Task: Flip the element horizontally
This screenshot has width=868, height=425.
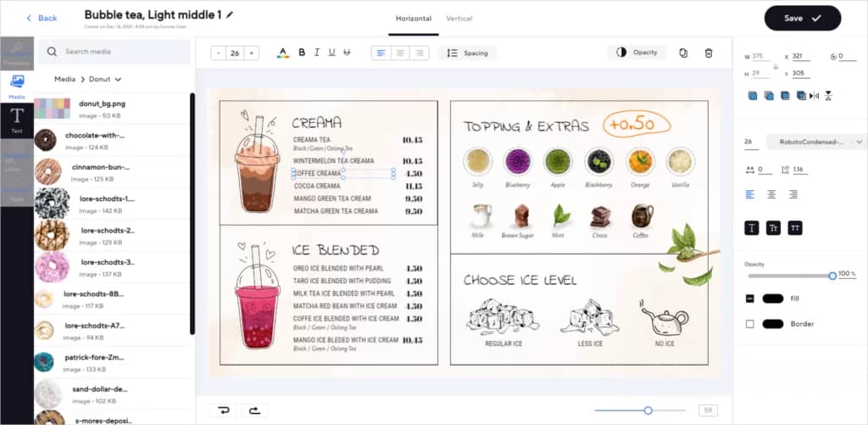Action: [x=814, y=96]
